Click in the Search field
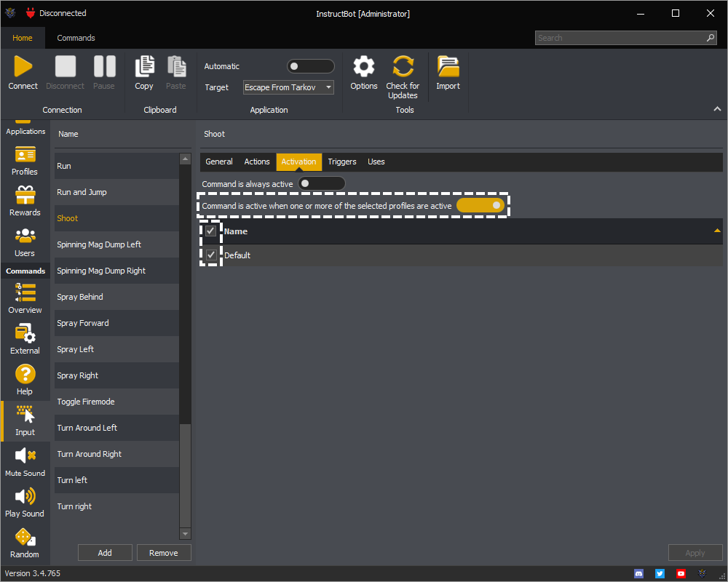 pyautogui.click(x=625, y=38)
